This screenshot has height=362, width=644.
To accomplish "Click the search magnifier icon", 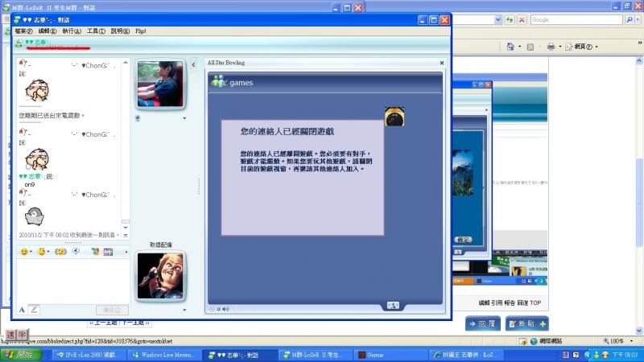I will point(630,19).
